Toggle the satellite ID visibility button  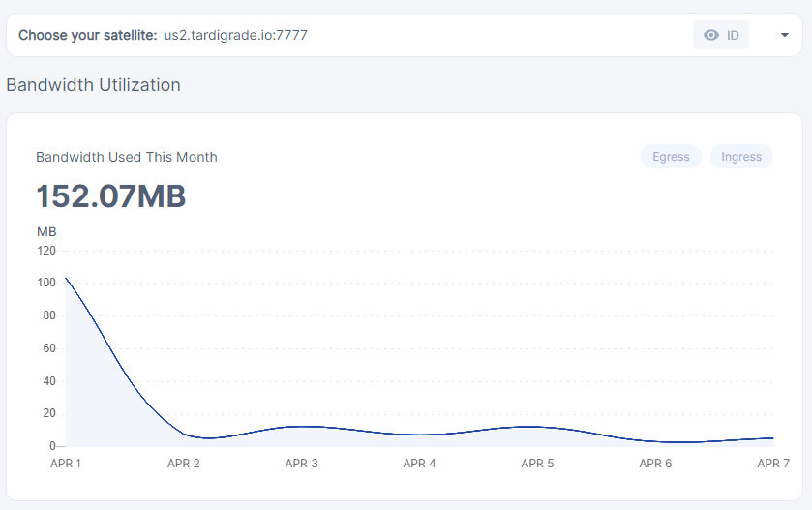click(721, 35)
